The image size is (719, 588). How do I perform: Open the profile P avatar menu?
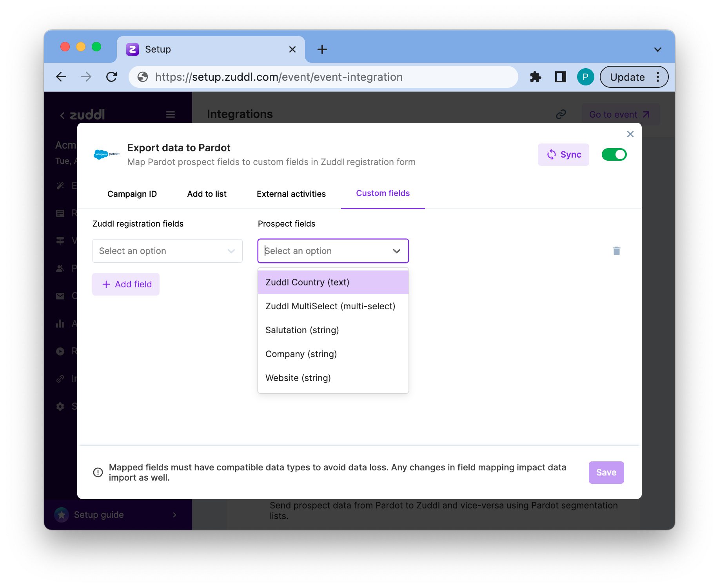point(586,77)
